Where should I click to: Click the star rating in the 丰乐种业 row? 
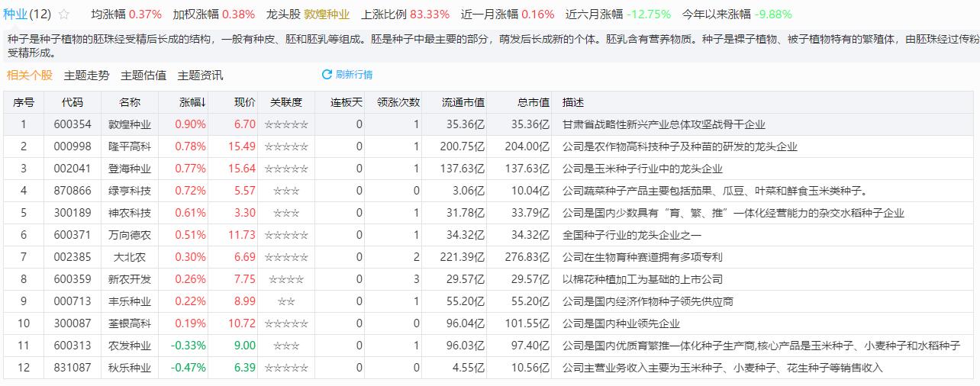point(286,301)
